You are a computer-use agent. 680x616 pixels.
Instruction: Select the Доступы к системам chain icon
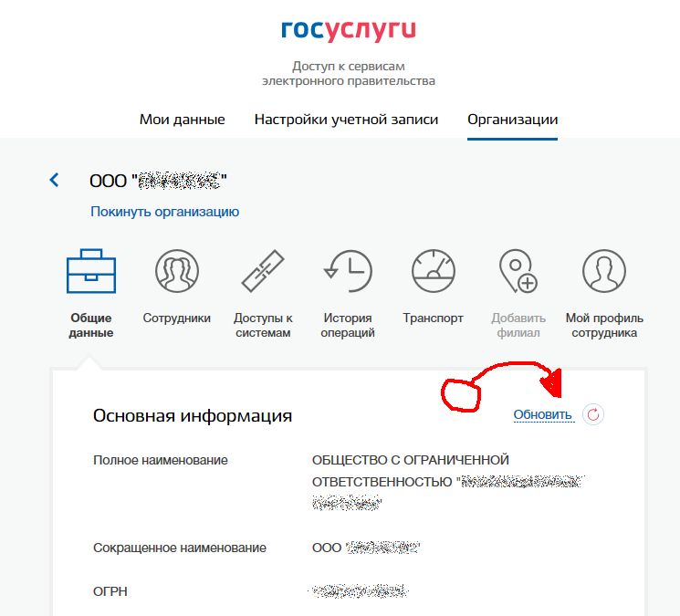pyautogui.click(x=263, y=271)
